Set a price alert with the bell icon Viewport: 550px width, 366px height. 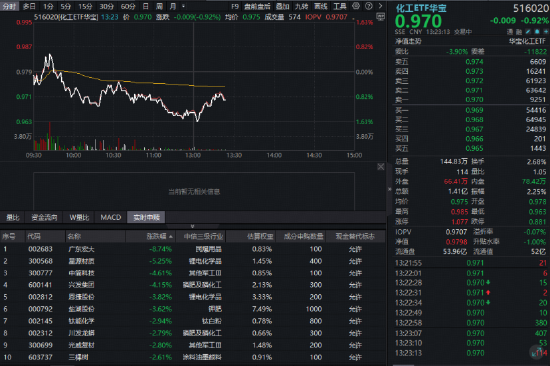coord(537,32)
